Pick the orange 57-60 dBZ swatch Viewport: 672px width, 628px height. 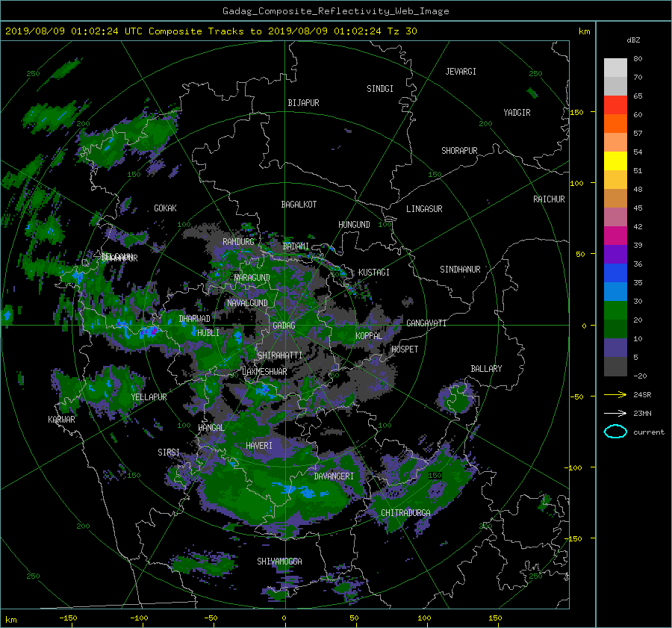click(x=615, y=123)
